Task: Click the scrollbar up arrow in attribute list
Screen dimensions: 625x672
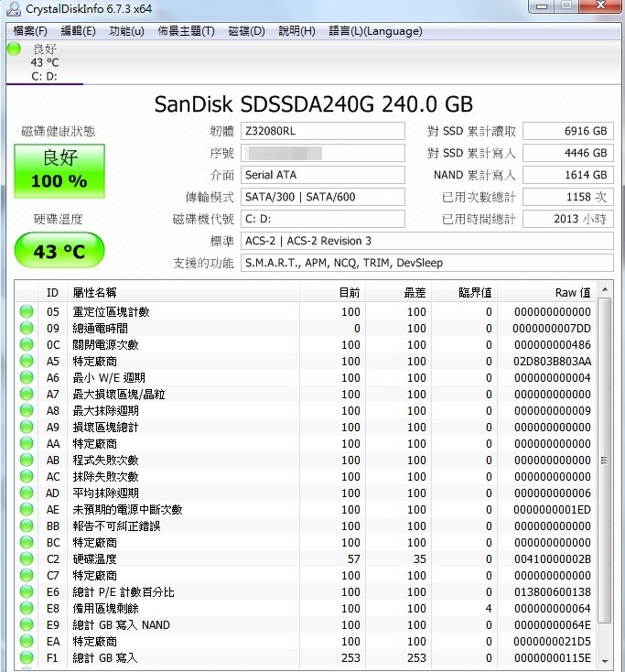Action: [x=605, y=289]
